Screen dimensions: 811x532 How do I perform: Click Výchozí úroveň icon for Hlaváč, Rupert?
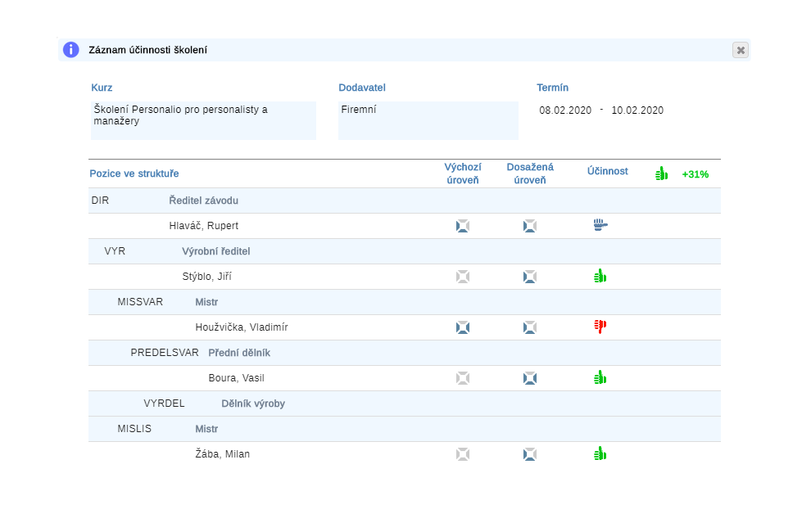coord(463,226)
